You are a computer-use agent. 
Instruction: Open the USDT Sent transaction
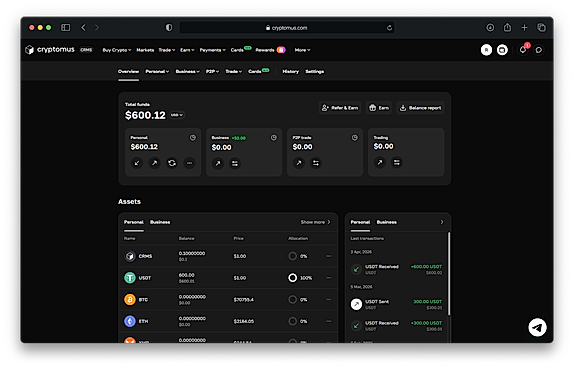[x=396, y=304]
